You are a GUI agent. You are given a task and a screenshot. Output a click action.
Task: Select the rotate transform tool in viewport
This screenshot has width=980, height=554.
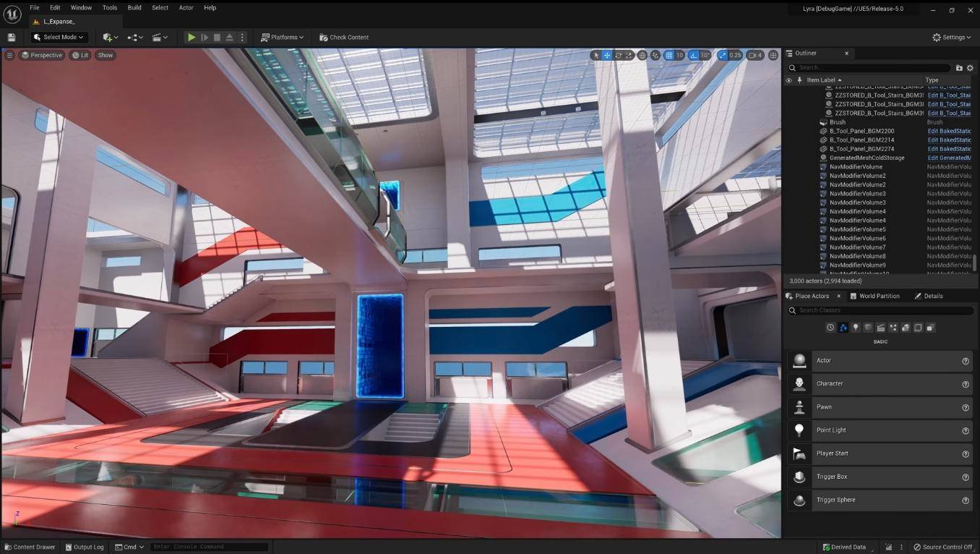pyautogui.click(x=618, y=55)
